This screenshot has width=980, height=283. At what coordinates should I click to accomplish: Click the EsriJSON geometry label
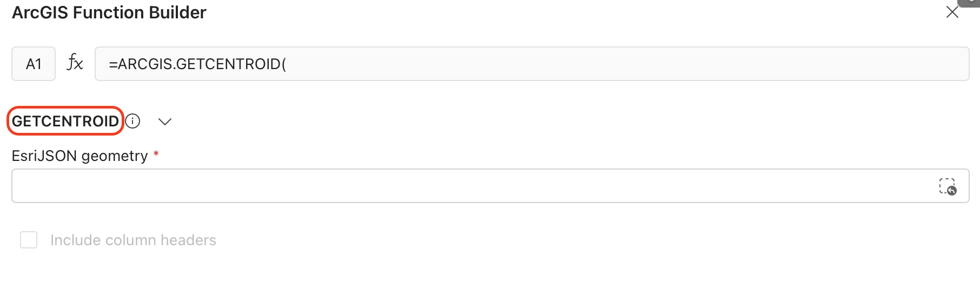pos(80,156)
